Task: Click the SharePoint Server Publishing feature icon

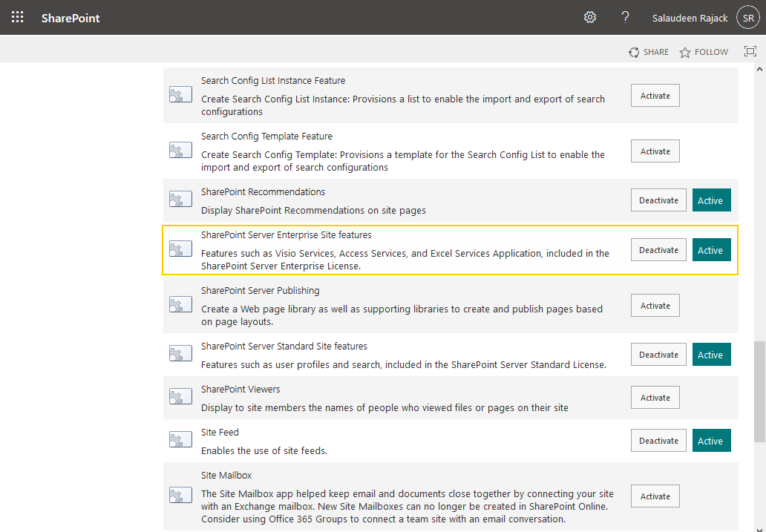Action: click(x=180, y=305)
